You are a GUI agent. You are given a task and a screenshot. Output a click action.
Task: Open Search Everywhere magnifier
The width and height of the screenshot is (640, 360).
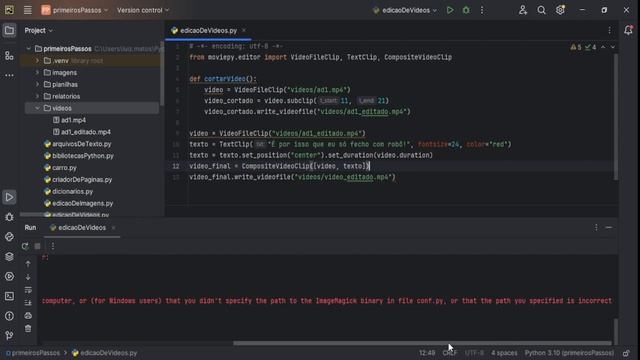541,10
